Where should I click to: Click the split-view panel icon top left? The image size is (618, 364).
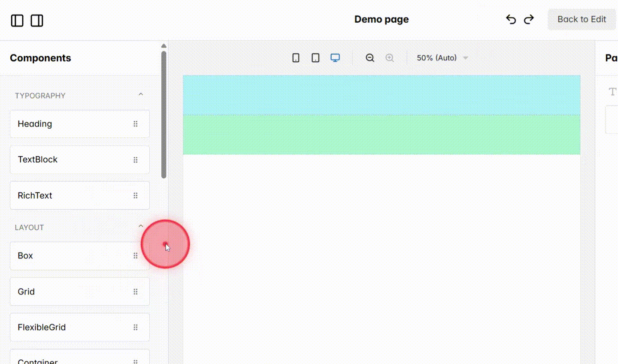[x=37, y=20]
